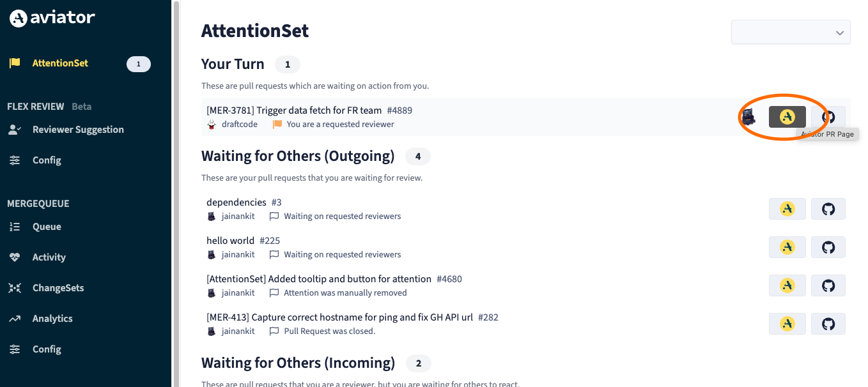Open Aviator PR page for PR #4889
The width and height of the screenshot is (868, 387).
pos(787,117)
